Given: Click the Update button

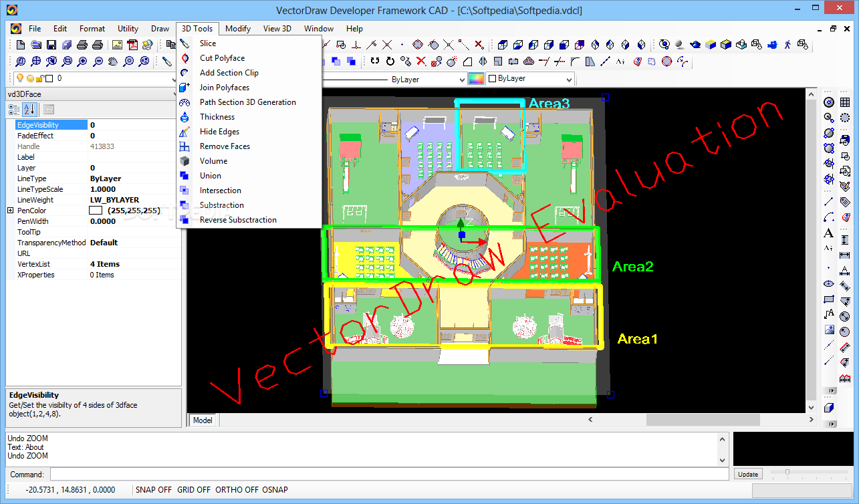Looking at the screenshot, I should click(x=748, y=474).
